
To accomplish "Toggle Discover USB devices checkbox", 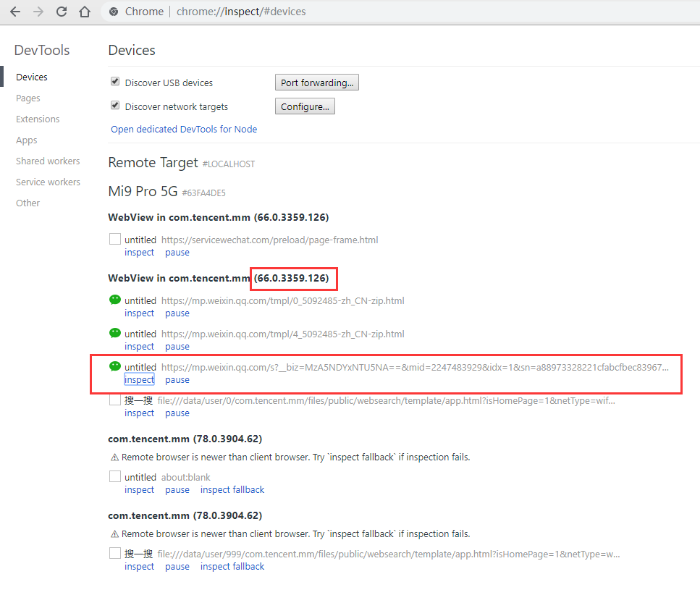I will pyautogui.click(x=115, y=81).
